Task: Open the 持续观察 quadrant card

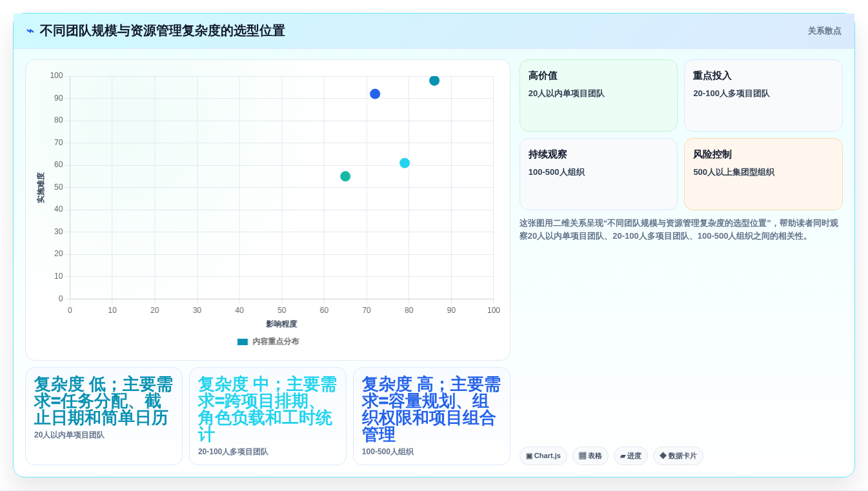Action: tap(598, 174)
